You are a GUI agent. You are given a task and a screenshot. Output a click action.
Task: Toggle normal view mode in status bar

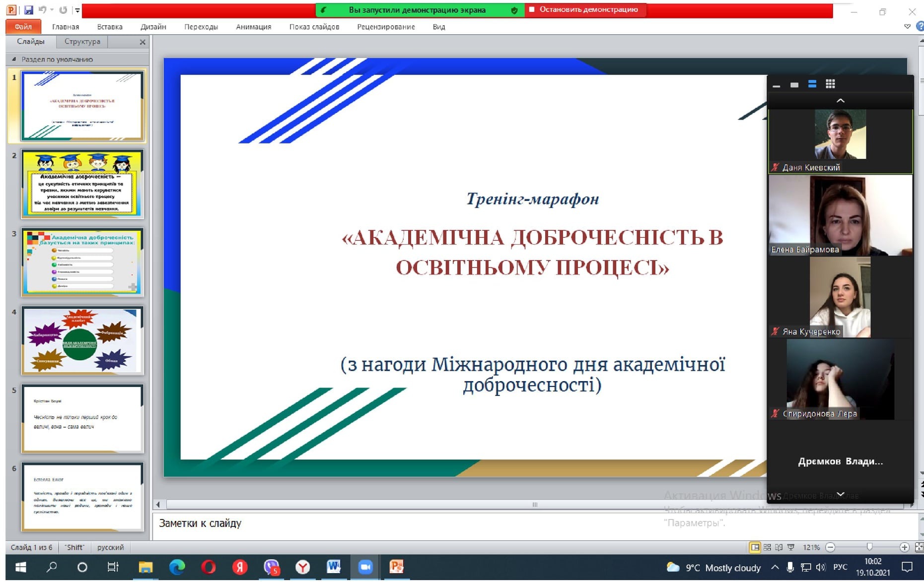click(755, 547)
